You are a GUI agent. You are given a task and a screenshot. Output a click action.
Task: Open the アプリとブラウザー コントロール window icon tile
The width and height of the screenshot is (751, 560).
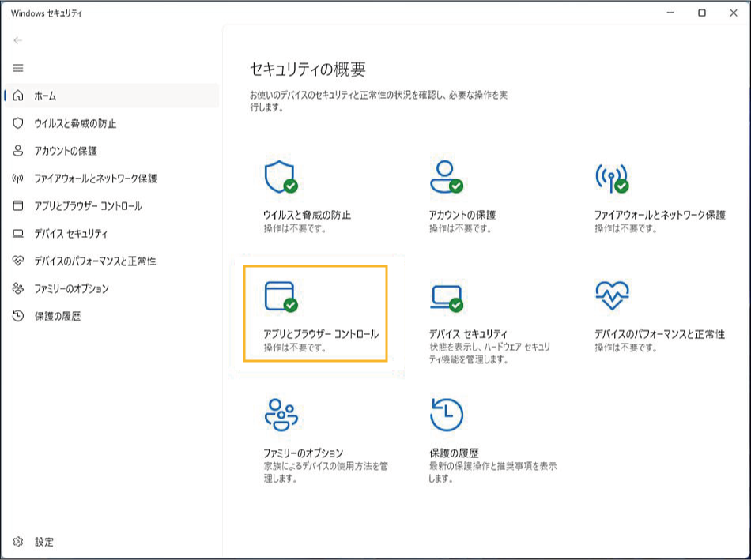click(280, 296)
